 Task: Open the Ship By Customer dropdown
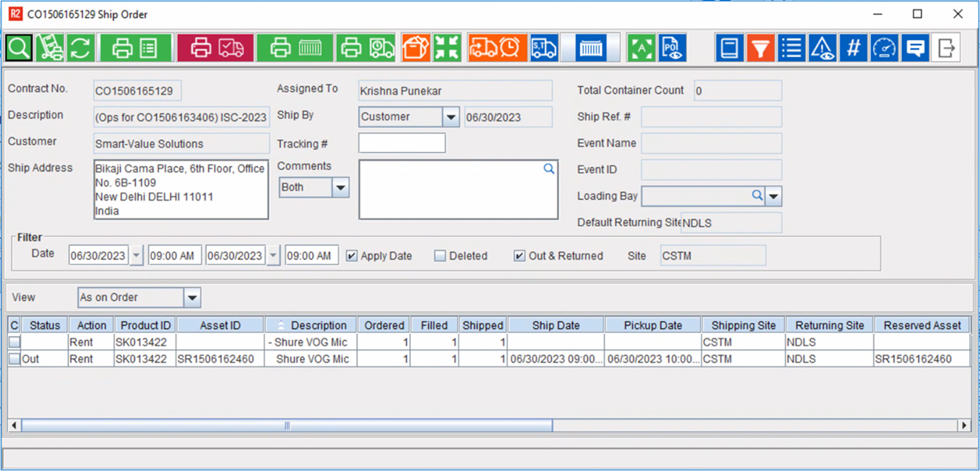[x=451, y=118]
